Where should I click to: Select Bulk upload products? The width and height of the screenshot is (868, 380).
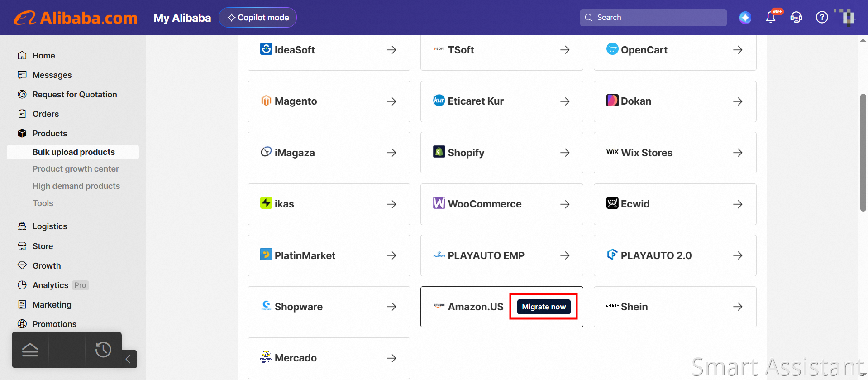(73, 152)
